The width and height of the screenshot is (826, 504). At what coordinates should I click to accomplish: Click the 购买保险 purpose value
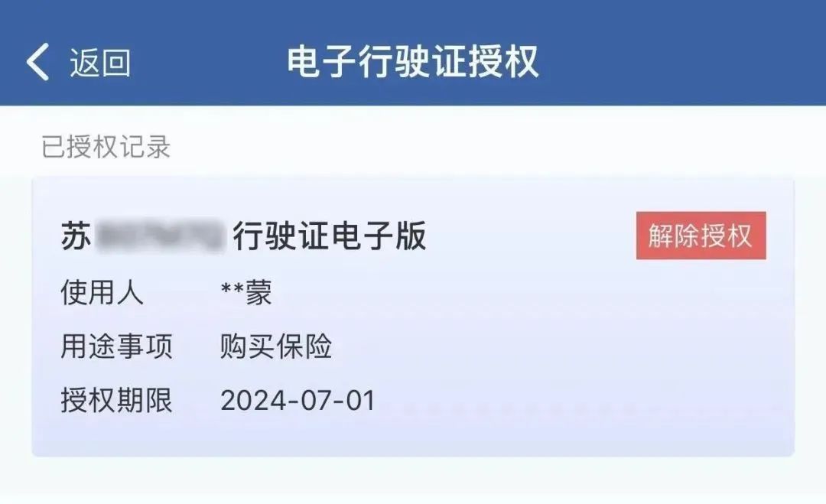(276, 346)
